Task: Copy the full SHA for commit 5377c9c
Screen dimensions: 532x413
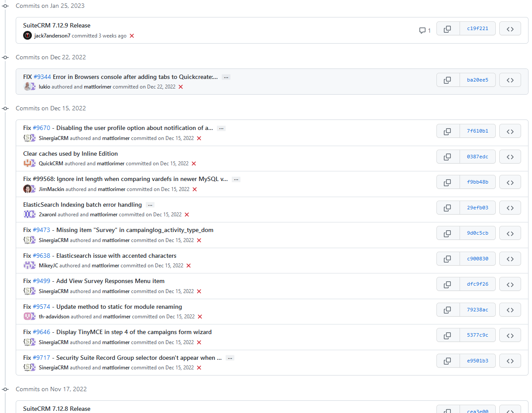Action: pos(448,335)
